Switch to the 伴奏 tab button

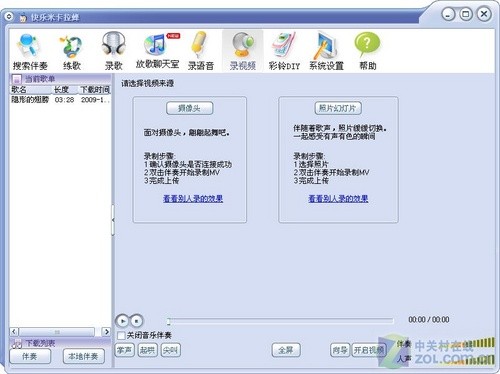click(x=30, y=356)
